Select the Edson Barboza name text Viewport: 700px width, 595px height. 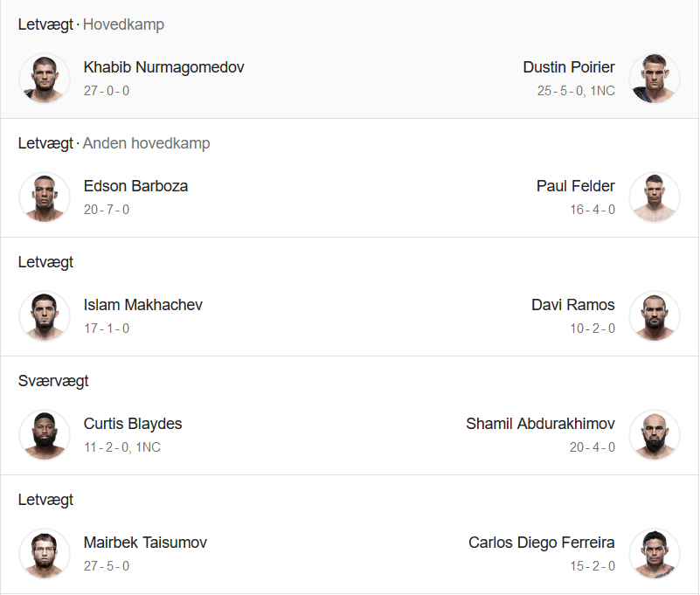135,186
